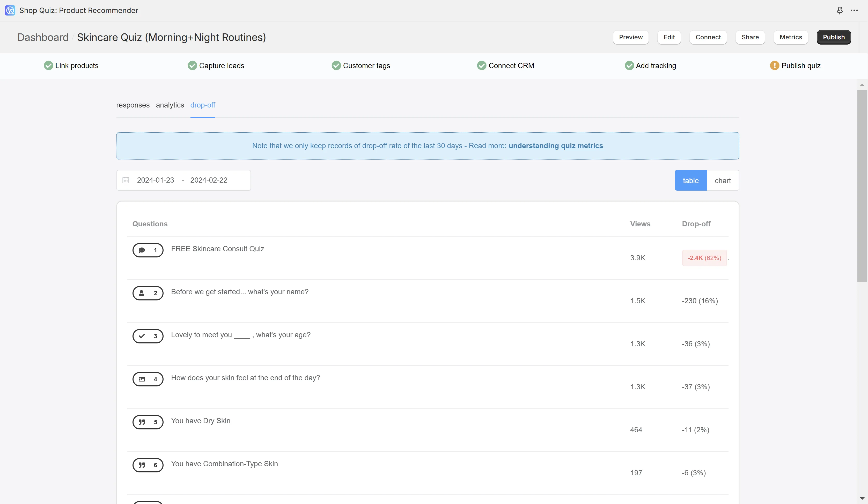Click the Connect CRM green checkmark icon
Image resolution: width=868 pixels, height=504 pixels.
[482, 66]
